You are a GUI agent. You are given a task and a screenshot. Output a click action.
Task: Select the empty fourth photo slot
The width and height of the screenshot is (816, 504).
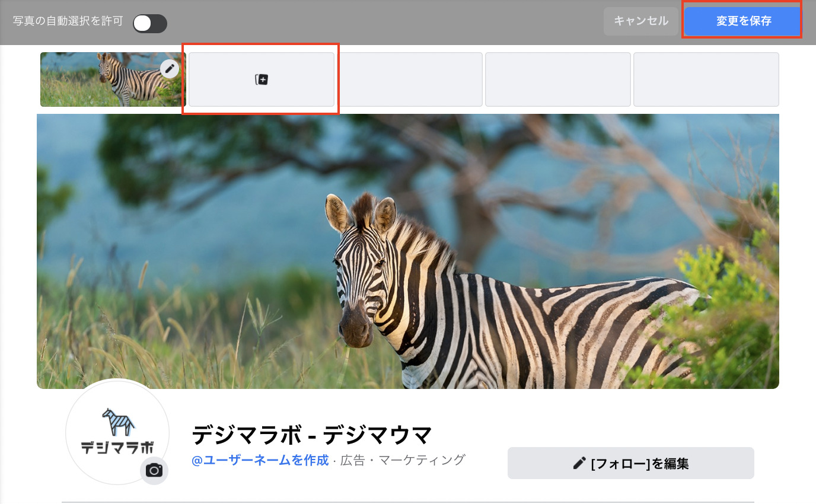557,79
